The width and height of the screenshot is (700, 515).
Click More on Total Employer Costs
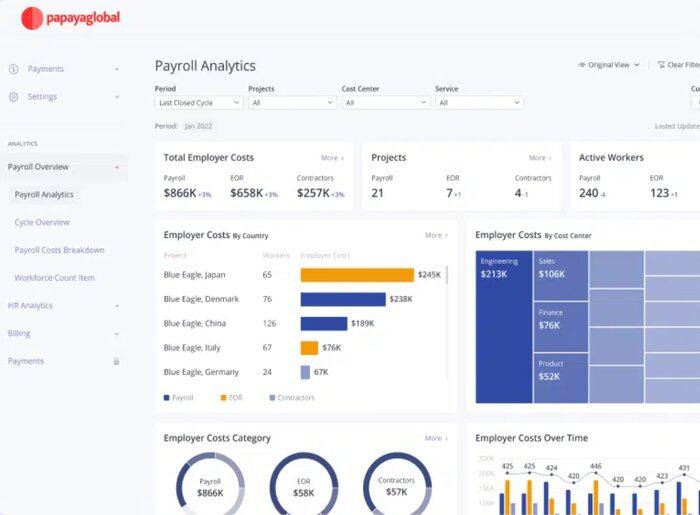pos(332,158)
